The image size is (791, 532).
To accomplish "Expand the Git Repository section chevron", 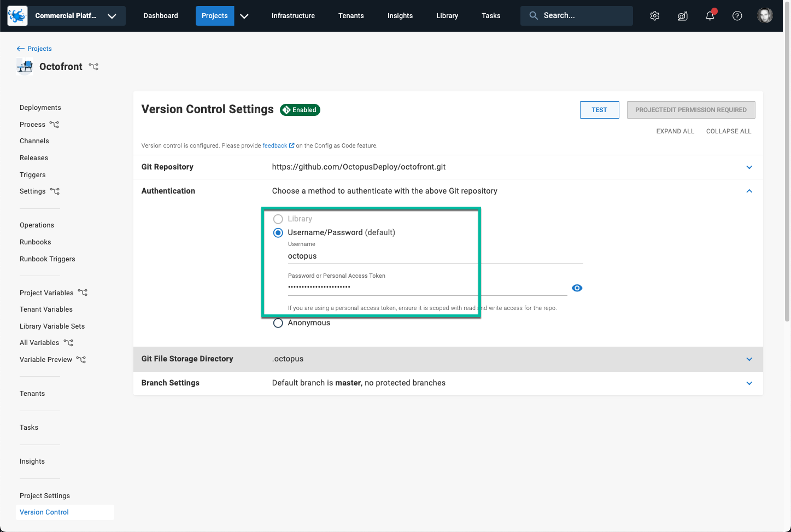I will (x=749, y=167).
